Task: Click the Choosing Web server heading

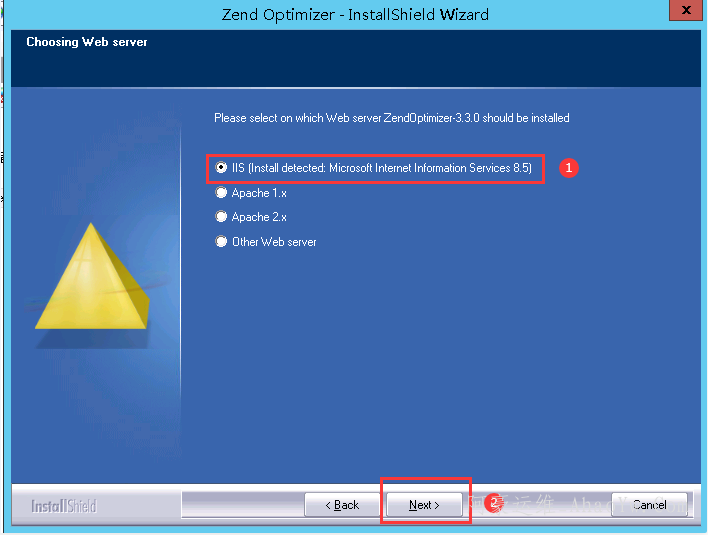Action: [87, 42]
